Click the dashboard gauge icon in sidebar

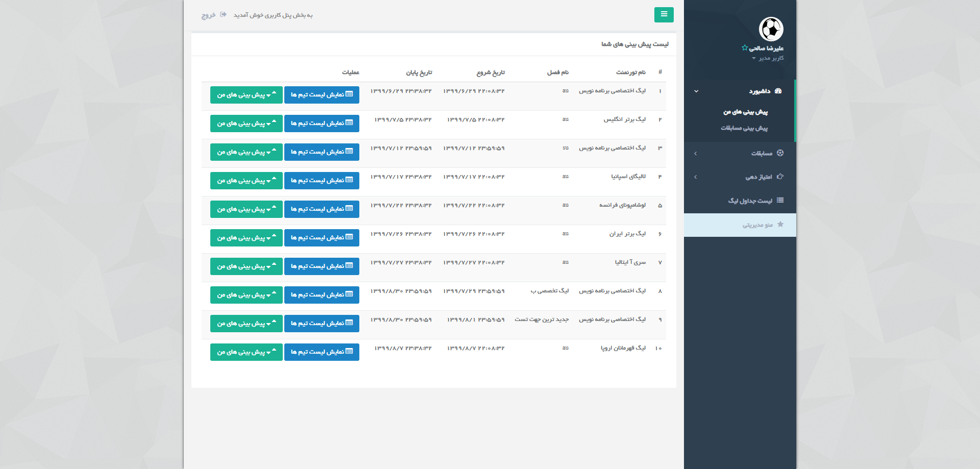[778, 91]
